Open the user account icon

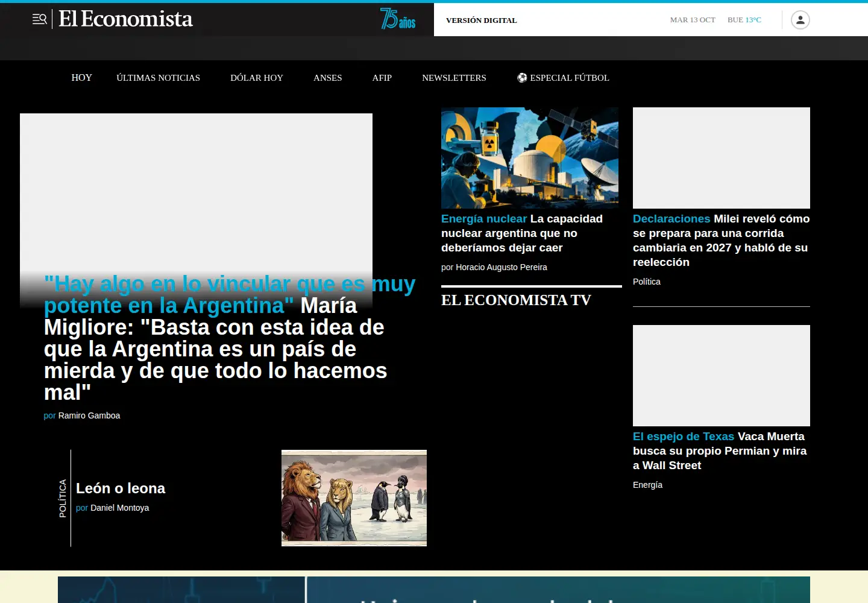coord(800,20)
